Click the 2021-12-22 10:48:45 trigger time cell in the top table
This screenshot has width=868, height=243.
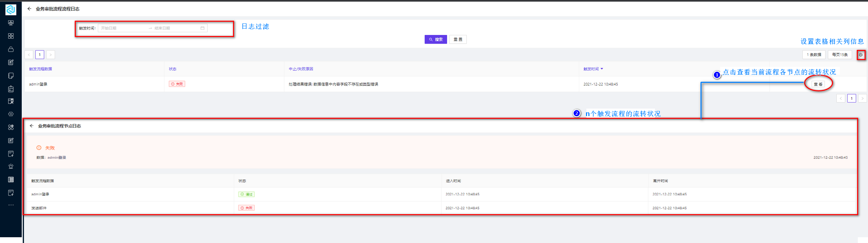(601, 84)
